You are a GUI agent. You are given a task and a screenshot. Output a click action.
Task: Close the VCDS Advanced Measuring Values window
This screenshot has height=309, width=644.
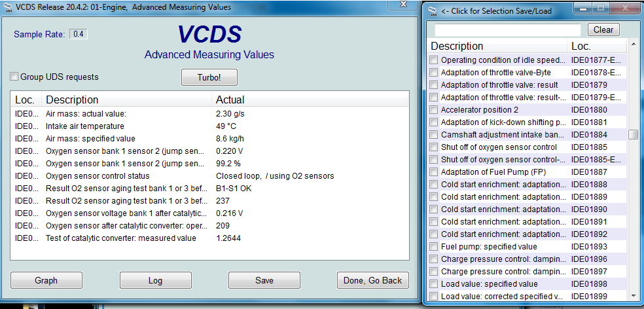[404, 4]
